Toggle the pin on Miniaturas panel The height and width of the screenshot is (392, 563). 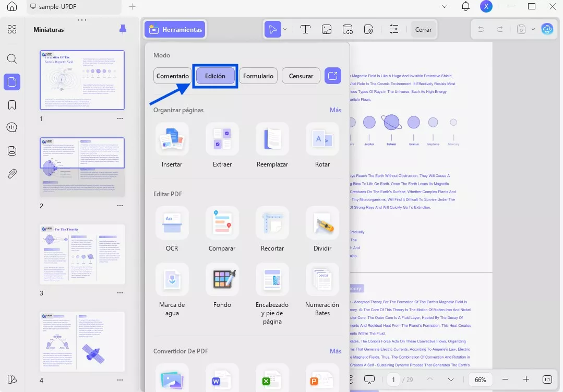[123, 29]
